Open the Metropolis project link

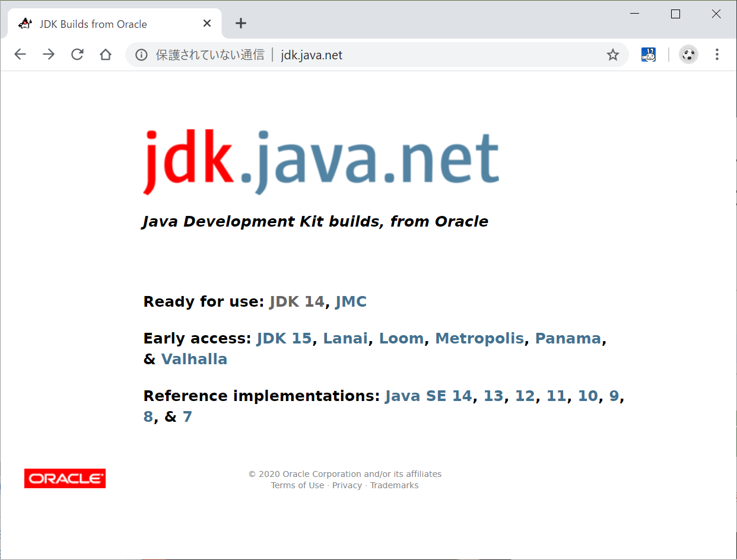479,338
